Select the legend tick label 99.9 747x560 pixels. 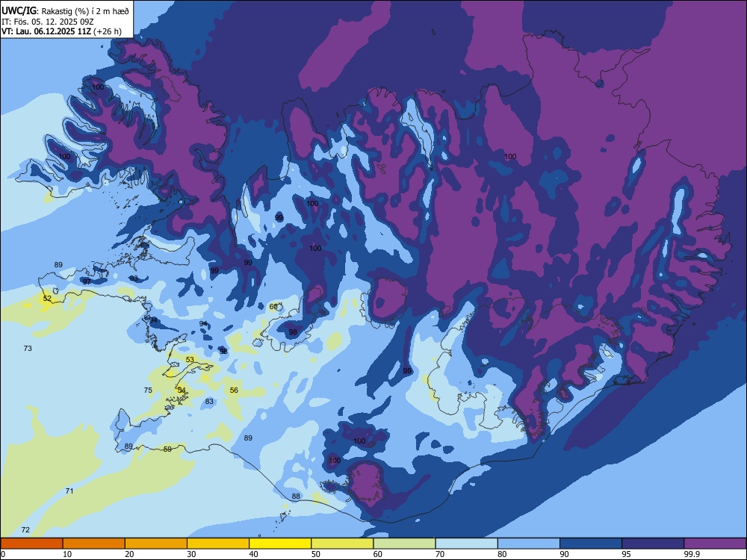pos(692,554)
